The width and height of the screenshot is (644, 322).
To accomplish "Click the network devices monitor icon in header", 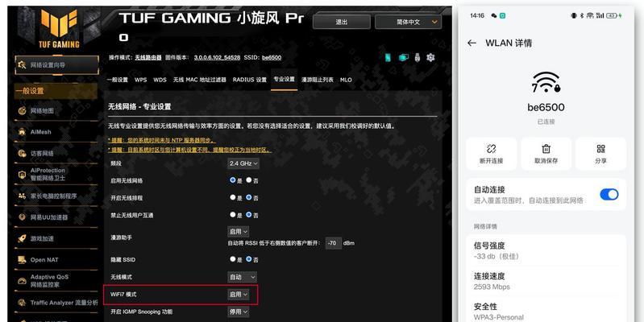I will coord(403,58).
